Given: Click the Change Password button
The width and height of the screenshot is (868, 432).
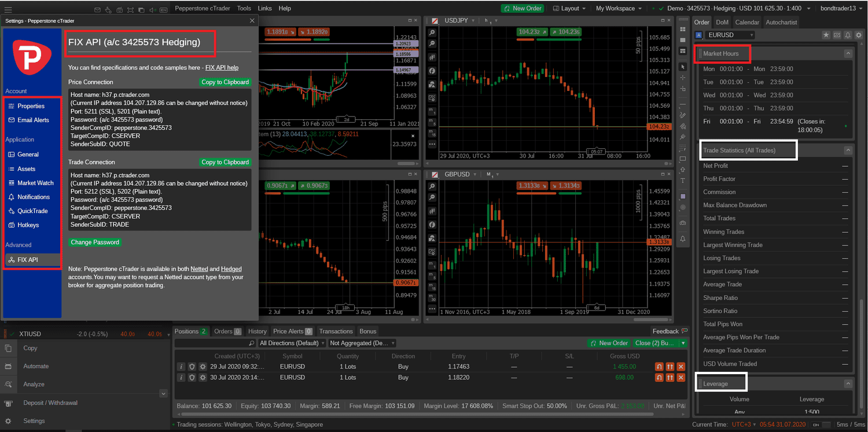Looking at the screenshot, I should pos(95,242).
